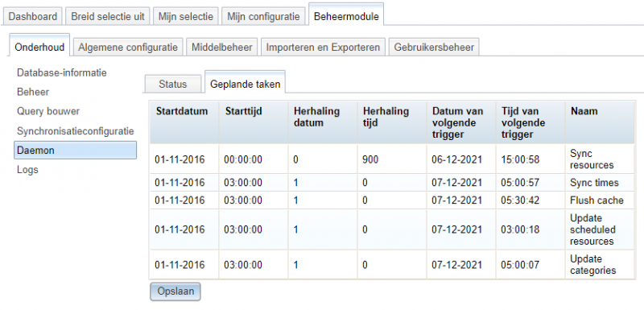Image resolution: width=644 pixels, height=310 pixels.
Task: Select the Update categories task name
Action: tap(592, 265)
